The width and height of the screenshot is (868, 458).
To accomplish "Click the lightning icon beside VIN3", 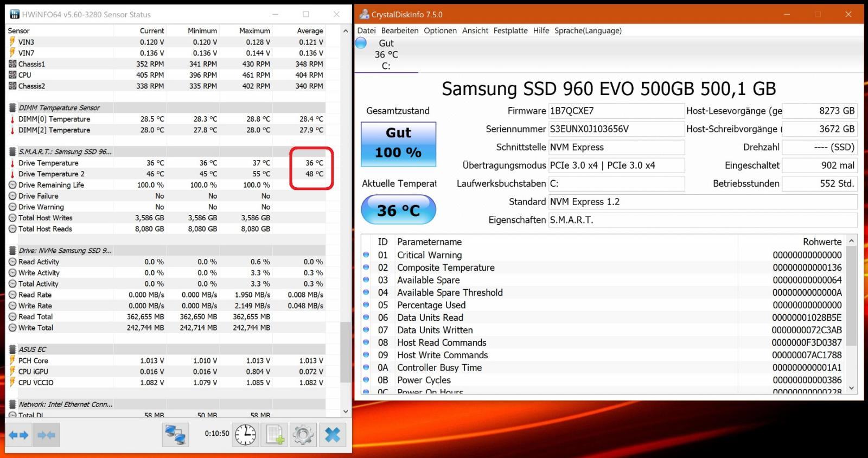I will (12, 42).
